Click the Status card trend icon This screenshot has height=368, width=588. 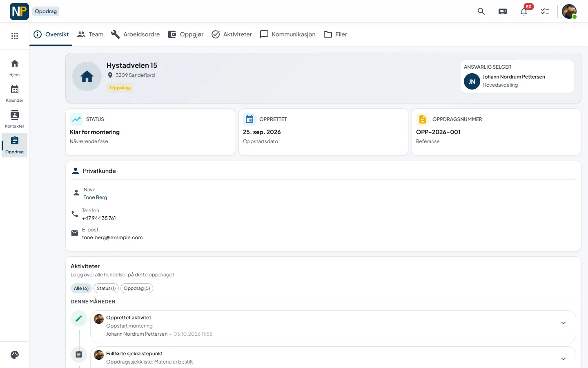point(76,119)
